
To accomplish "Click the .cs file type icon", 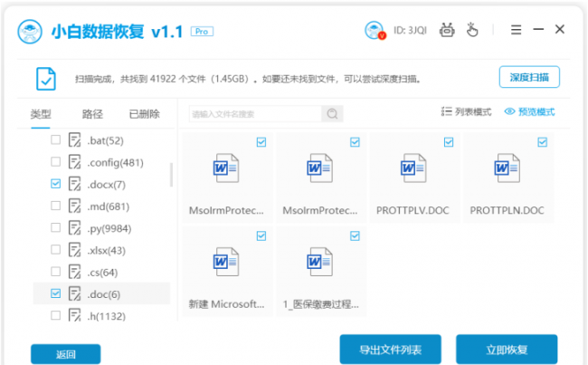I will (x=74, y=272).
